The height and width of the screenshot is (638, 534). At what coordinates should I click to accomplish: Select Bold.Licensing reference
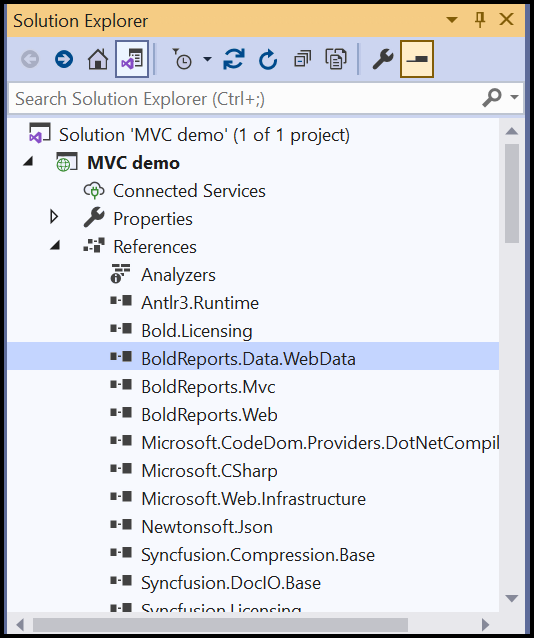click(197, 331)
